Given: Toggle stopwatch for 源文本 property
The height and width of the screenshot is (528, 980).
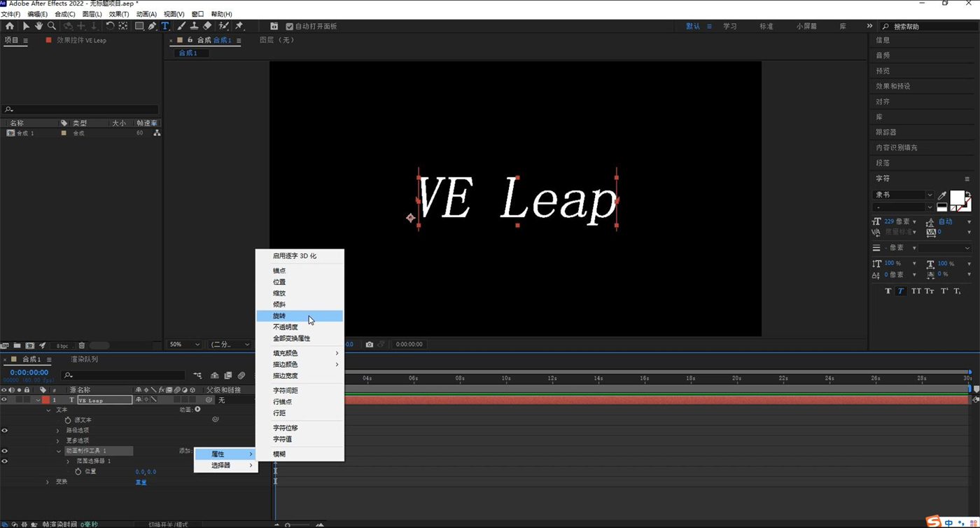Looking at the screenshot, I should coord(68,419).
